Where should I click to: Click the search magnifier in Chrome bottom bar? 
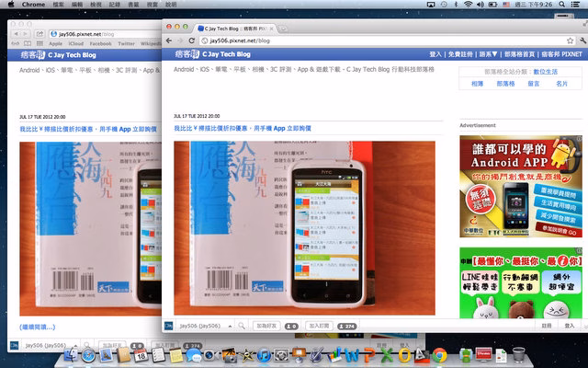[x=242, y=326]
